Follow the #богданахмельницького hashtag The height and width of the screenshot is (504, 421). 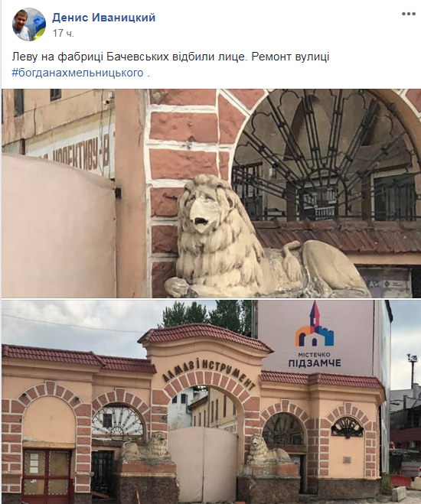click(x=77, y=73)
